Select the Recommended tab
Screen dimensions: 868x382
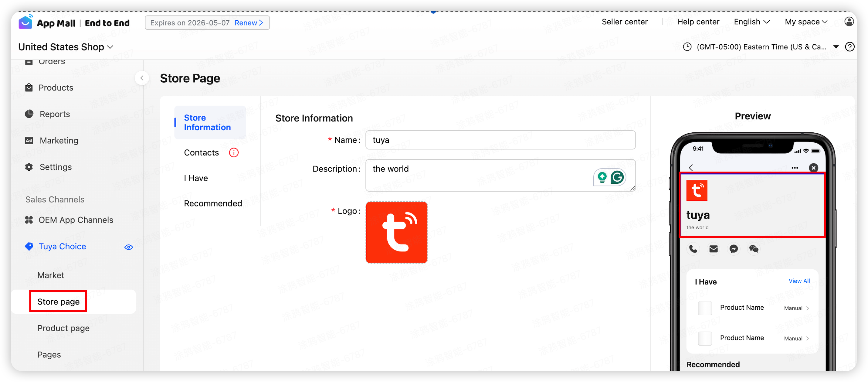pos(213,203)
